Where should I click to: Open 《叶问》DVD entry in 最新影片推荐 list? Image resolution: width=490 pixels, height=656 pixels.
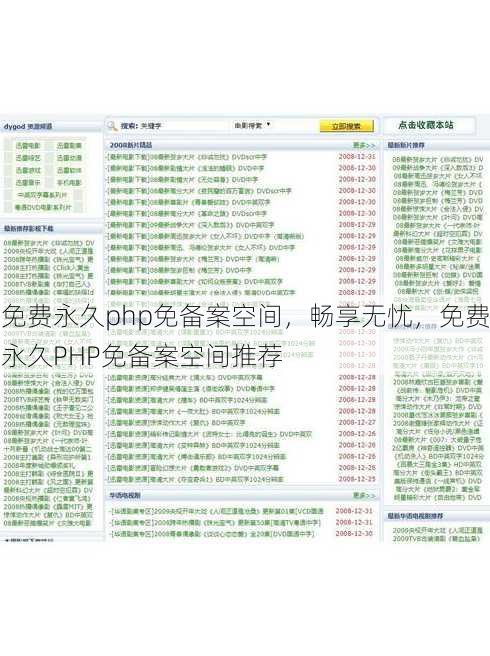point(438,217)
